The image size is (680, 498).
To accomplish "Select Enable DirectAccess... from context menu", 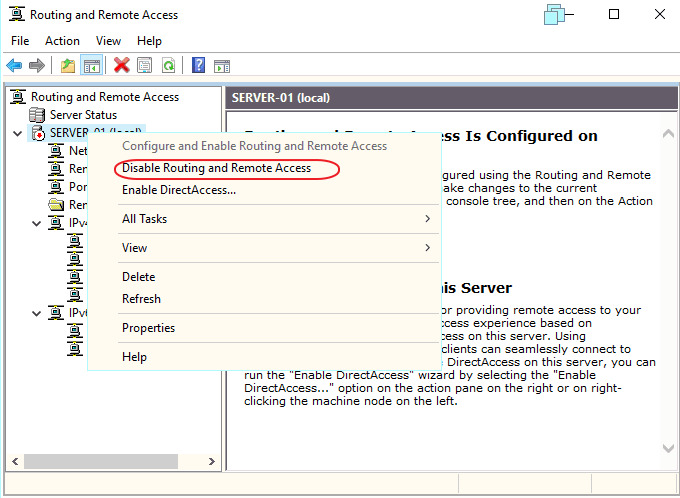I will [x=179, y=190].
